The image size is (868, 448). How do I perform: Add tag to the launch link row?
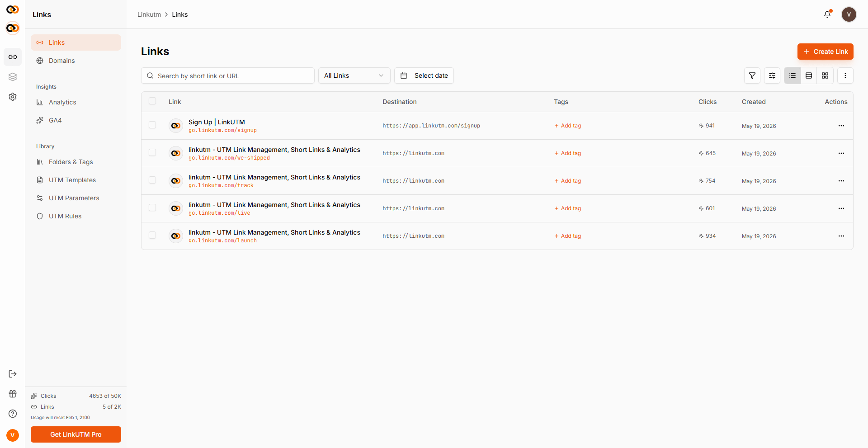[x=568, y=236]
